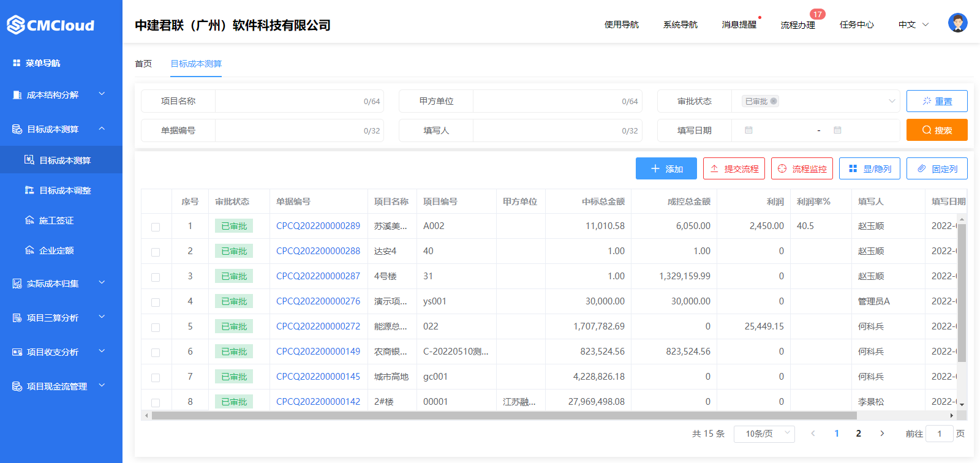Image resolution: width=980 pixels, height=463 pixels.
Task: Open document CPCQ202200000289 link
Action: [x=318, y=226]
